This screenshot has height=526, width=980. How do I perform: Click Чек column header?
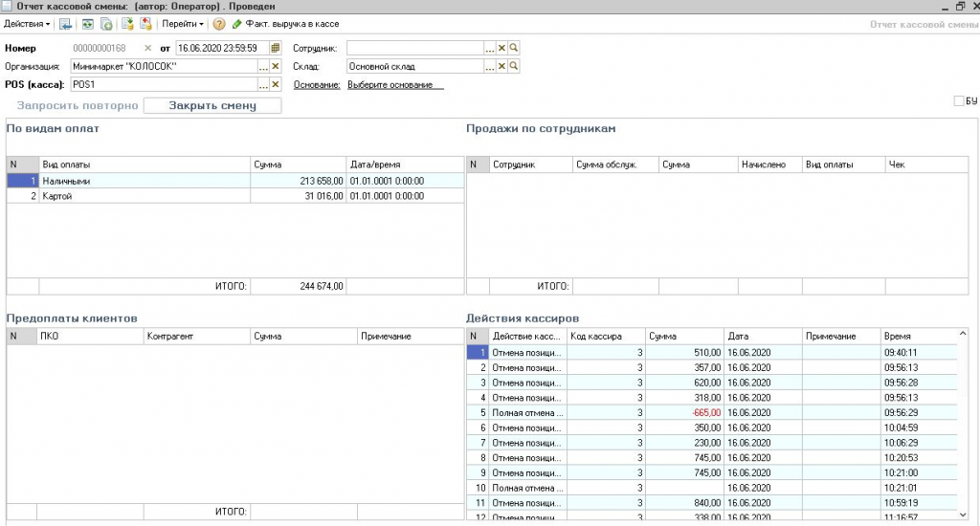coord(926,164)
